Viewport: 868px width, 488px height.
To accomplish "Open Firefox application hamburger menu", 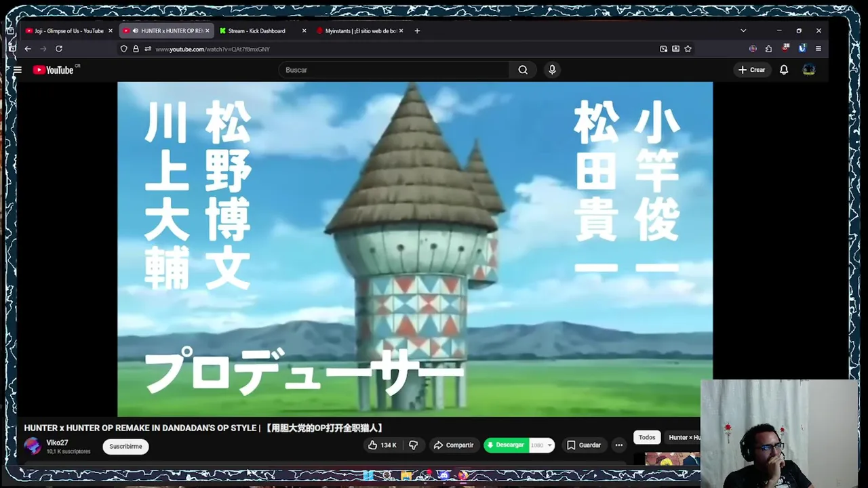I will coord(818,49).
